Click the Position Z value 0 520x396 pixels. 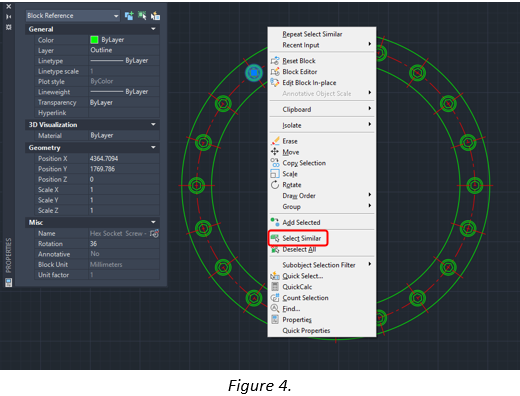92,179
